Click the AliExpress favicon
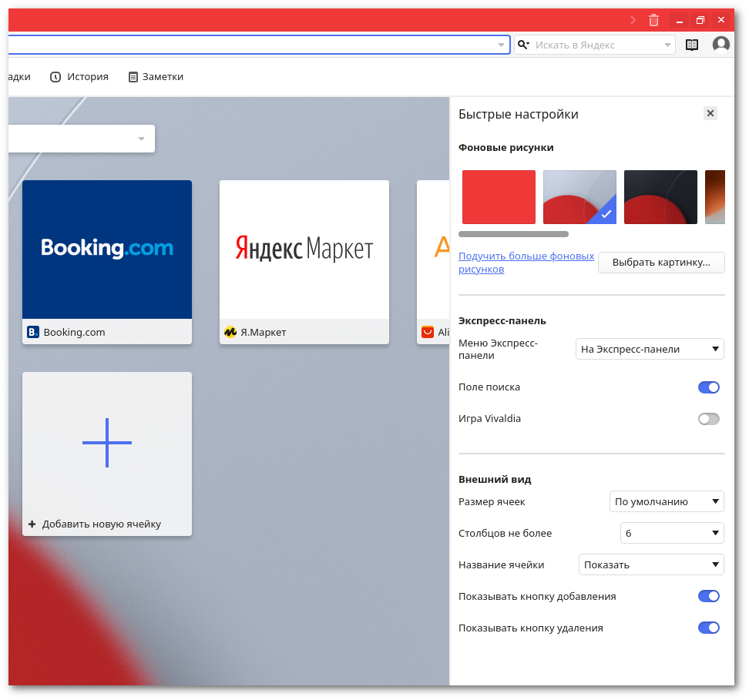 (428, 332)
